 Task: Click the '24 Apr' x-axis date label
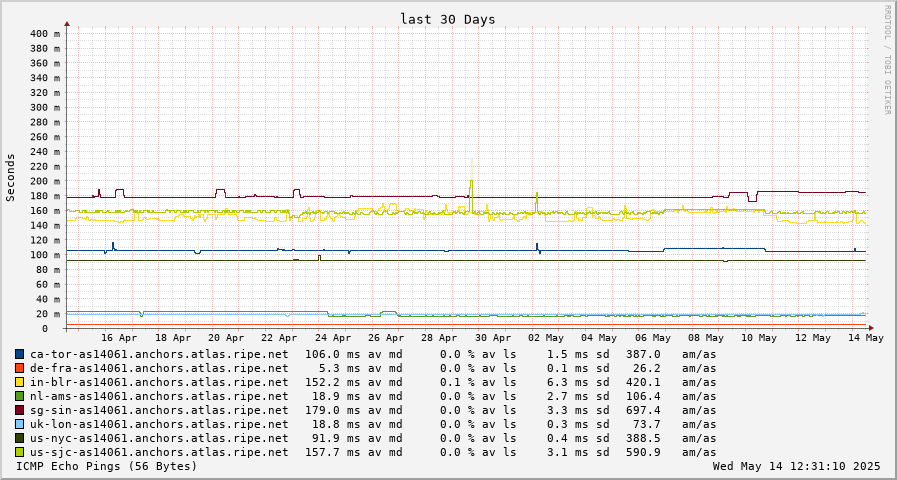334,338
